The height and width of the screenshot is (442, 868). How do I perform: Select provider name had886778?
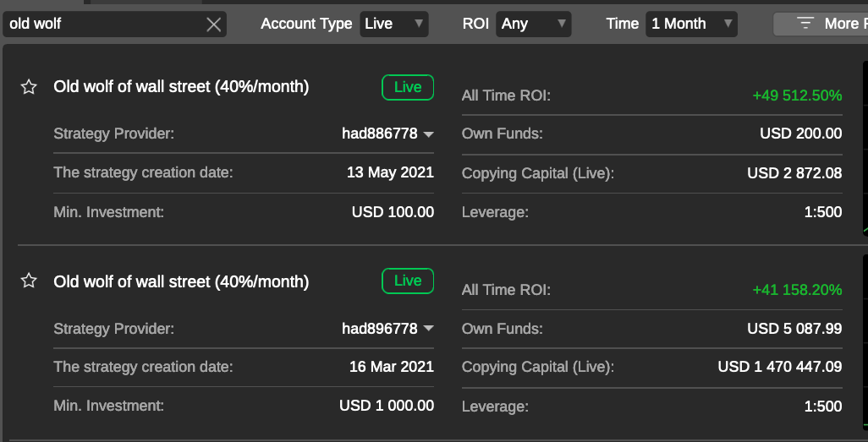click(x=380, y=134)
